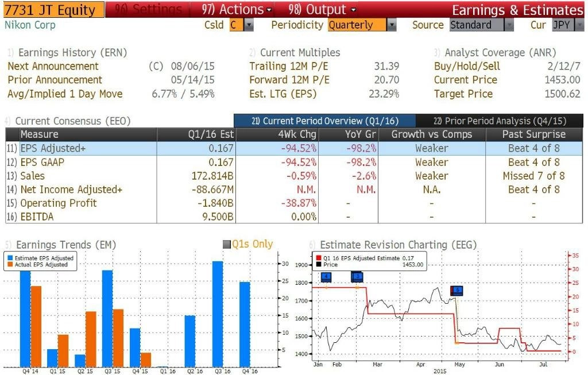The width and height of the screenshot is (588, 375).
Task: Expand the Source Standard dropdown
Action: (x=509, y=25)
